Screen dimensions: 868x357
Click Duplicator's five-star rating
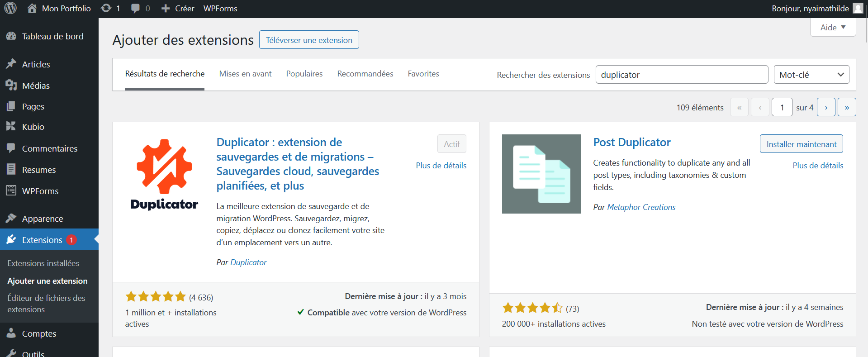[156, 297]
